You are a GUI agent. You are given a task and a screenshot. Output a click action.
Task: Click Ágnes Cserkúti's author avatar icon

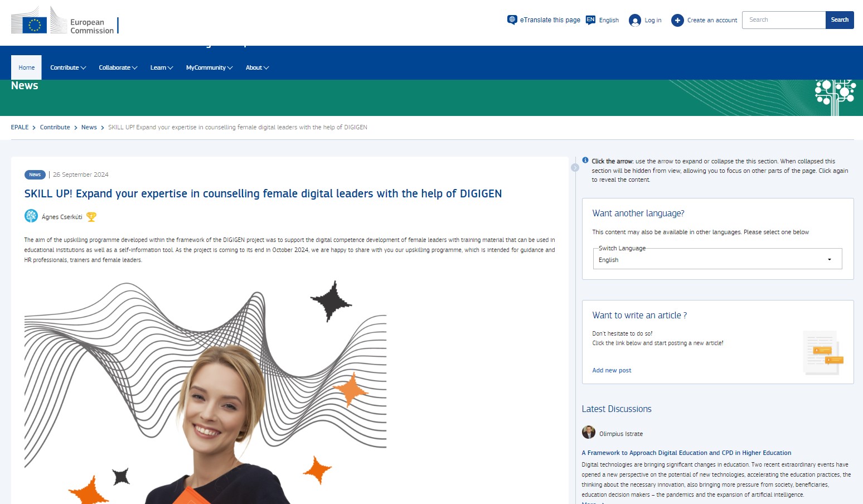point(31,216)
